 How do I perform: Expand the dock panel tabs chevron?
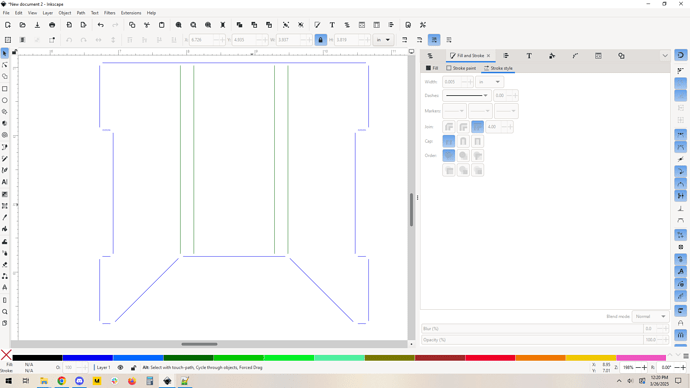665,56
